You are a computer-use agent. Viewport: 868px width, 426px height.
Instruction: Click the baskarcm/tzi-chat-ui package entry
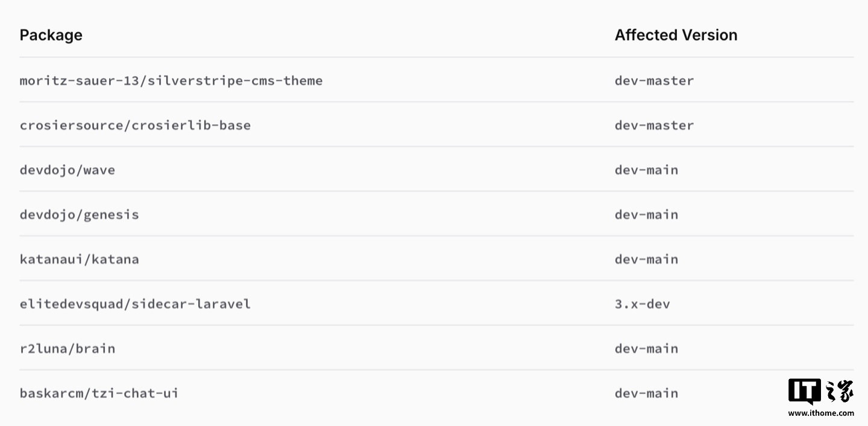tap(99, 393)
